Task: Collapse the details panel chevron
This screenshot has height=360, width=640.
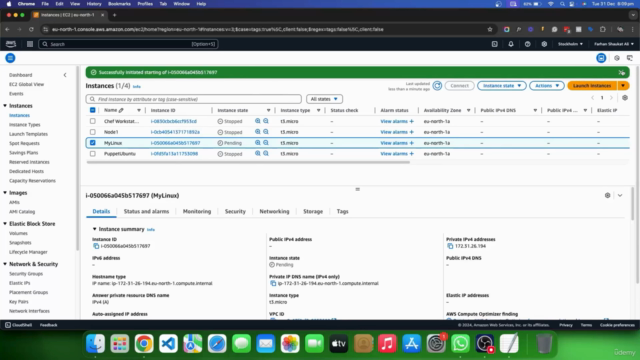Action: tap(620, 196)
